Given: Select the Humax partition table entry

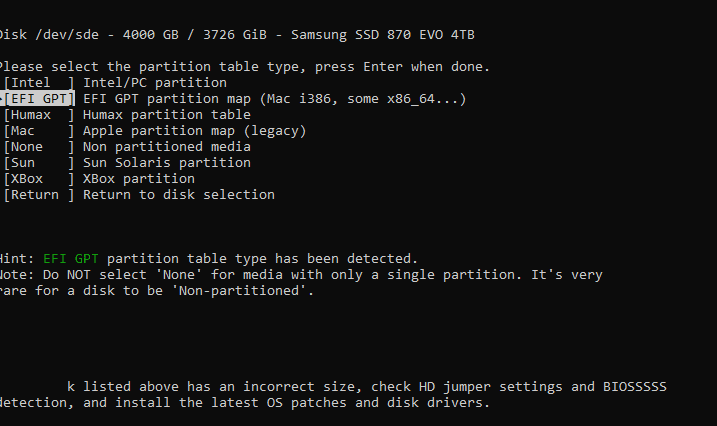Looking at the screenshot, I should tap(38, 115).
